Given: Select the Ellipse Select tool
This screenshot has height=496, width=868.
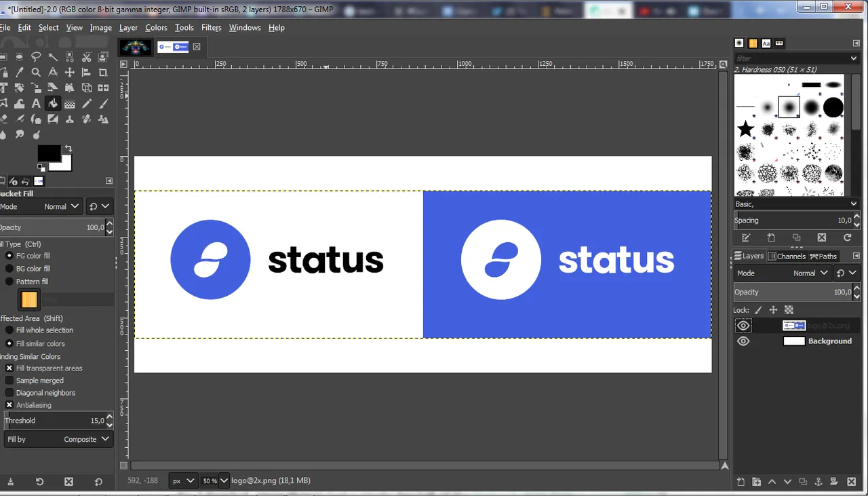Looking at the screenshot, I should tap(19, 57).
